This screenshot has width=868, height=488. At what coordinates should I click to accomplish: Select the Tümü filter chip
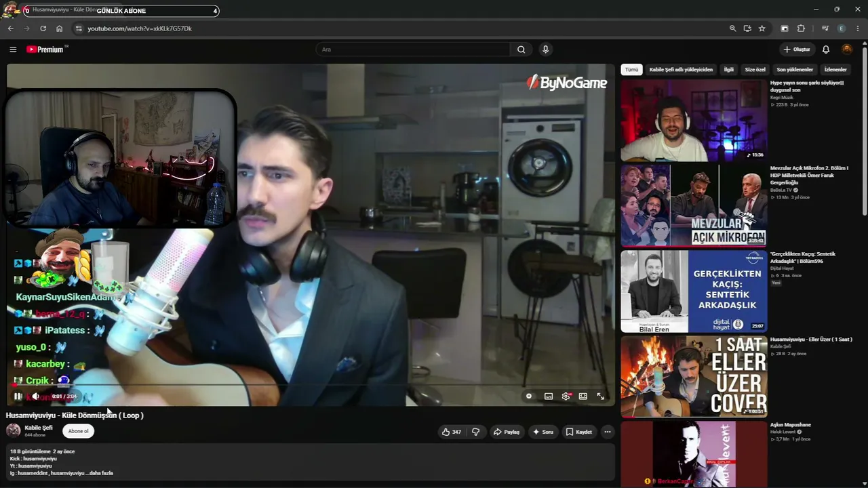pyautogui.click(x=631, y=70)
